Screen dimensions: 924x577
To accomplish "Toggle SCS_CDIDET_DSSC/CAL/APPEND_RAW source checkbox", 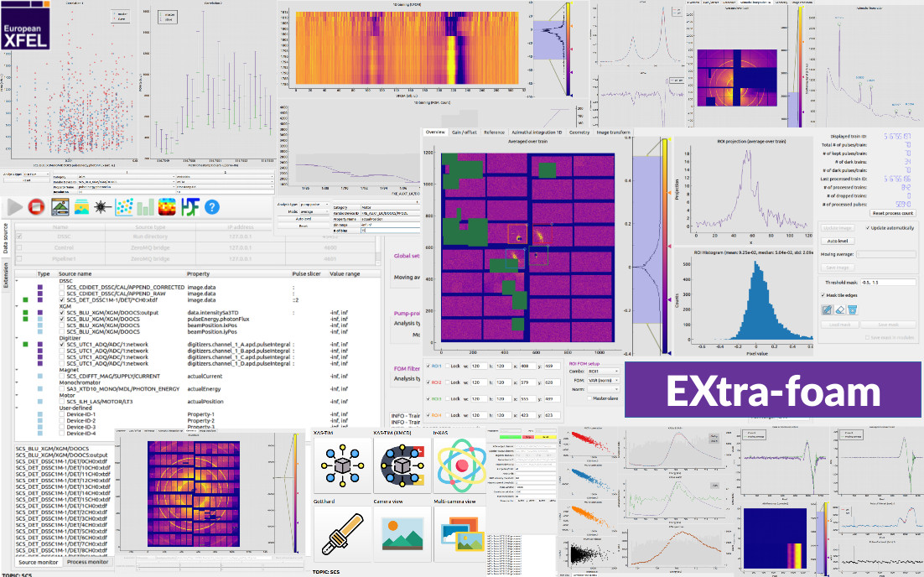I will pyautogui.click(x=62, y=294).
